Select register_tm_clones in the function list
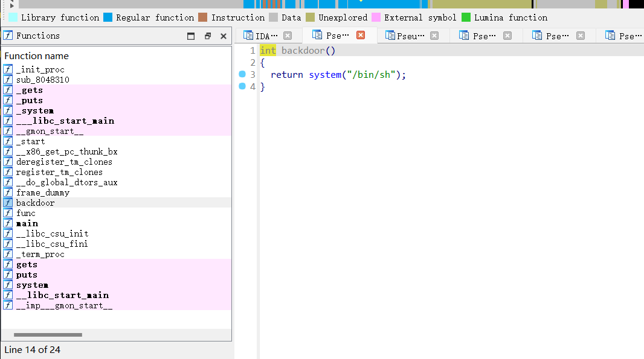 (116, 172)
